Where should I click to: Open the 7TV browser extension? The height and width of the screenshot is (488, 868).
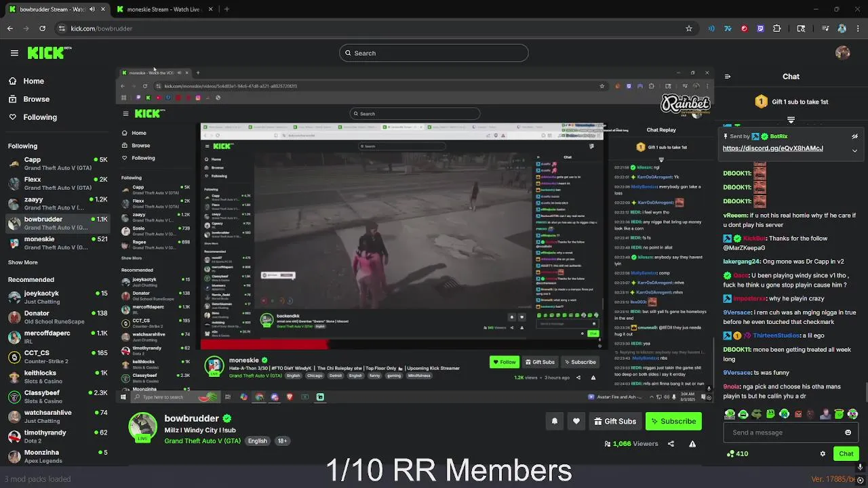(728, 28)
